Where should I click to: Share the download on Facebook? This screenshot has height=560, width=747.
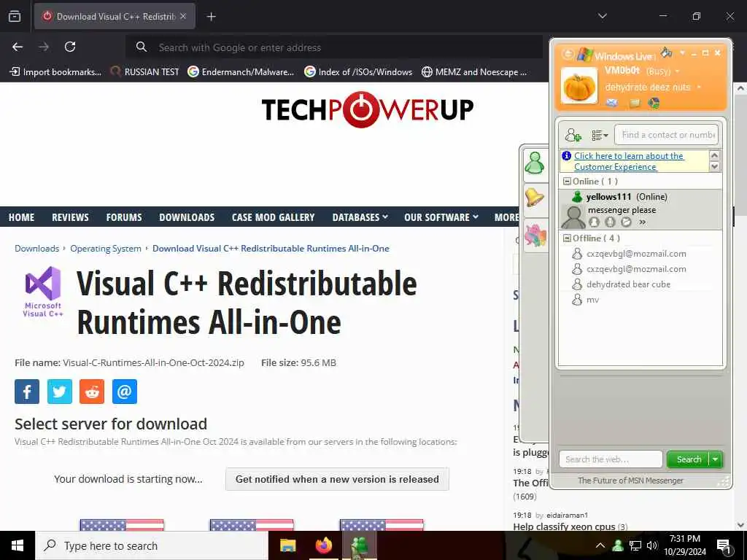coord(27,392)
